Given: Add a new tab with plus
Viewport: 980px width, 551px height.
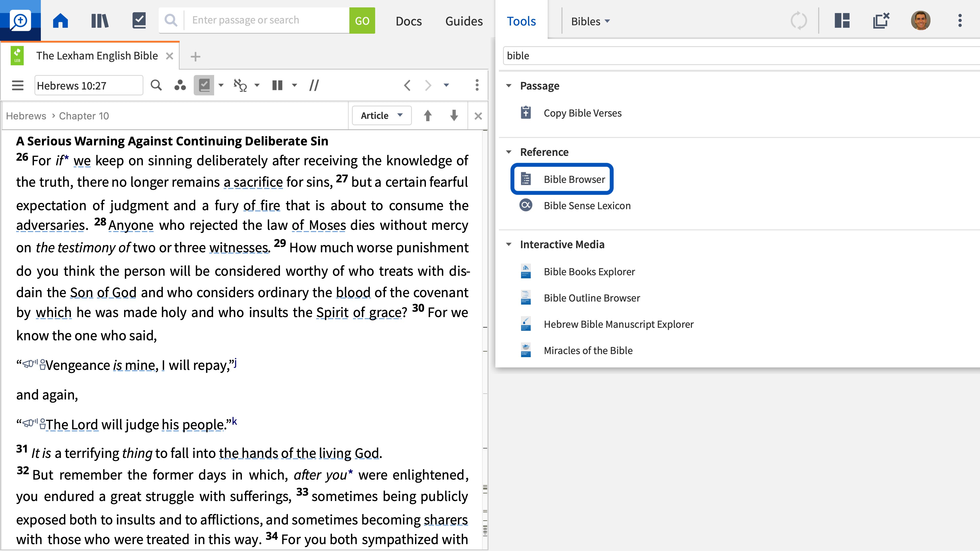Looking at the screenshot, I should click(x=195, y=57).
